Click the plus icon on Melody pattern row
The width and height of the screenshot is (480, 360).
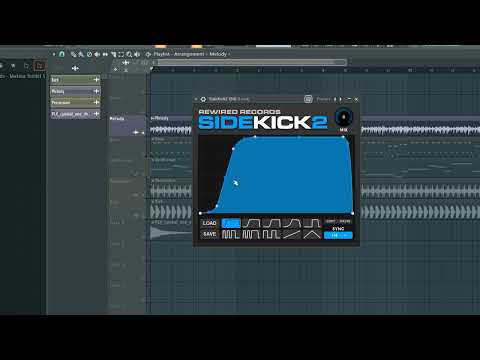[x=96, y=91]
